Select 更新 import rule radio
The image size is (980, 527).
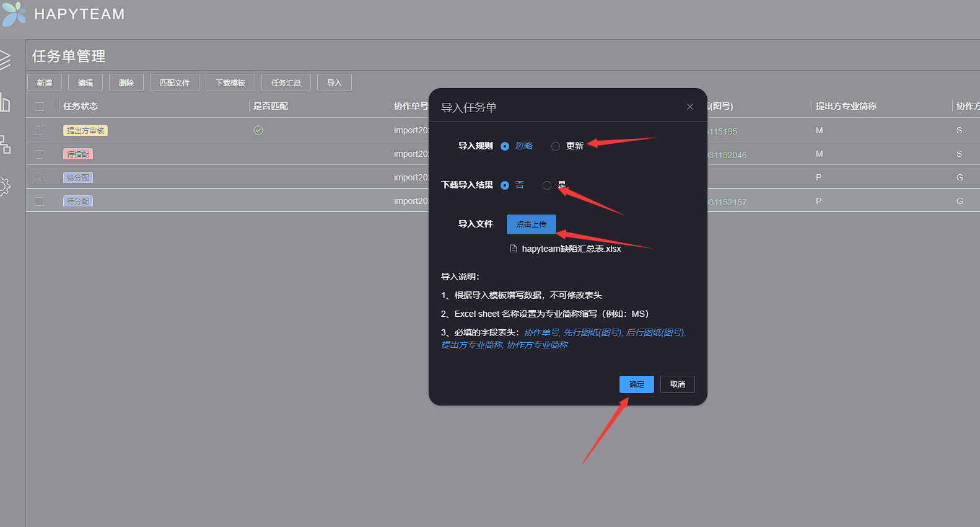coord(556,146)
